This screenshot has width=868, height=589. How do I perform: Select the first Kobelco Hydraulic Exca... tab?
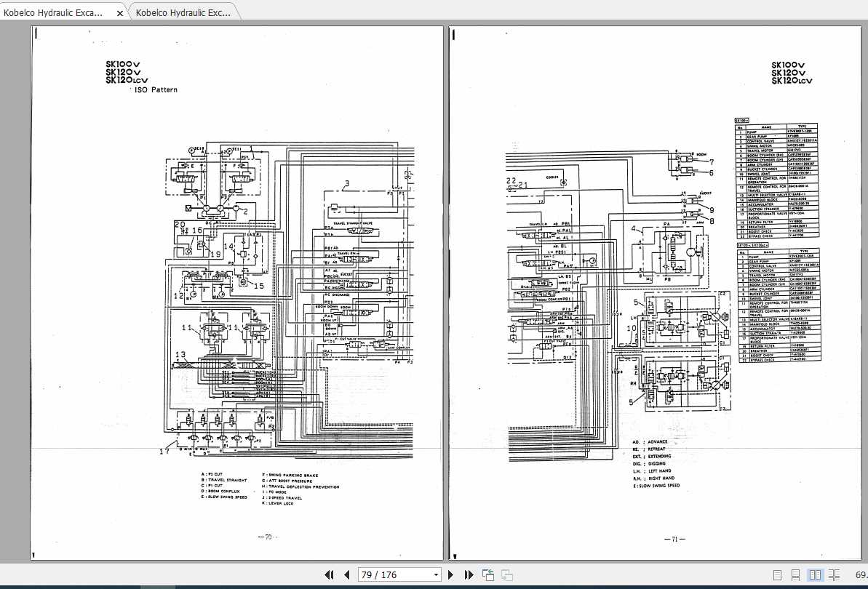tap(53, 12)
